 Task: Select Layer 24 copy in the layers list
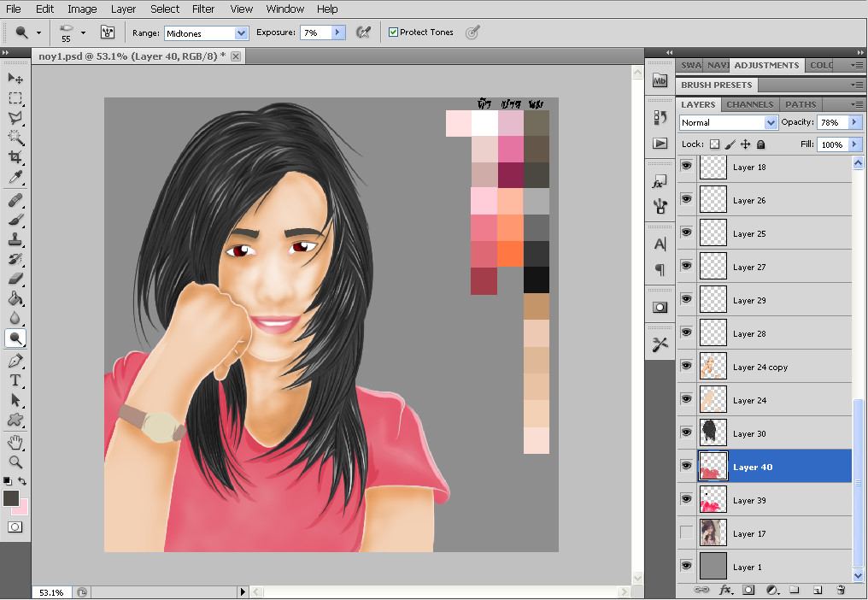[760, 367]
